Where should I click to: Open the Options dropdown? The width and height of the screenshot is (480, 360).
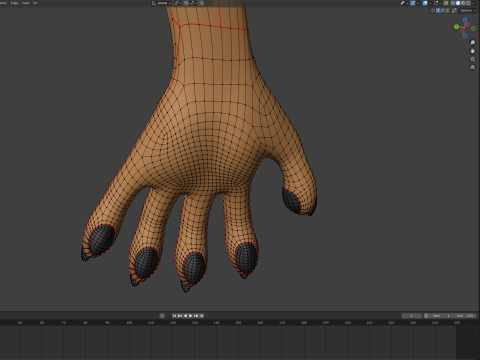point(468,10)
